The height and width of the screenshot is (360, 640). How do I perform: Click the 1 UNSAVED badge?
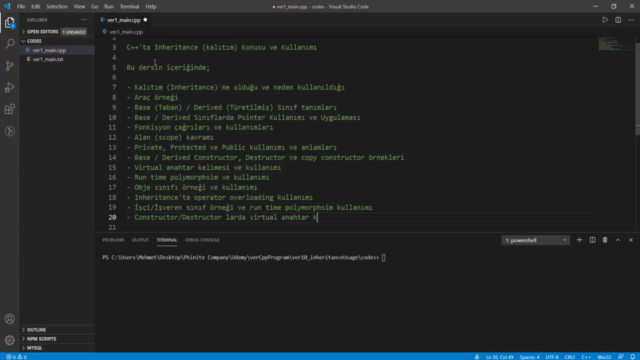click(74, 32)
